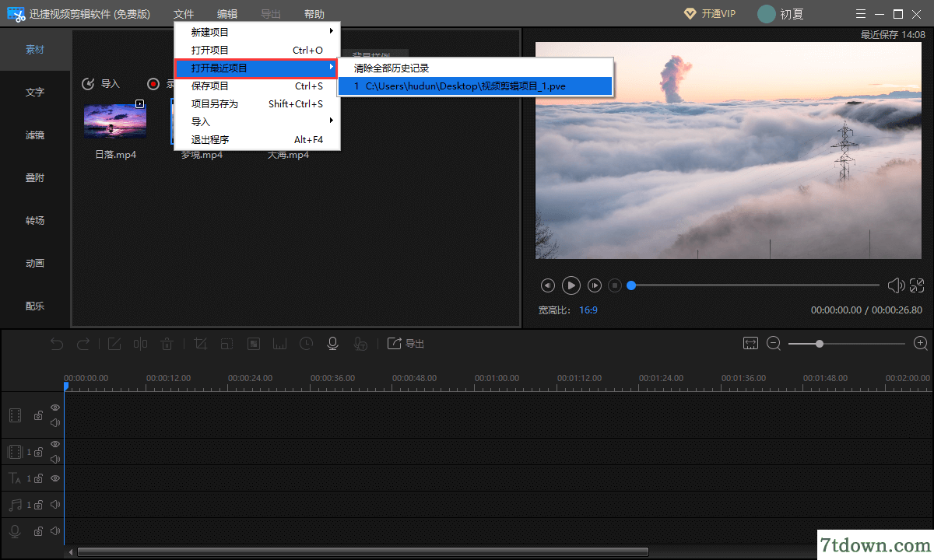The image size is (934, 560).
Task: Open the hamburger menu in title bar
Action: 860,14
